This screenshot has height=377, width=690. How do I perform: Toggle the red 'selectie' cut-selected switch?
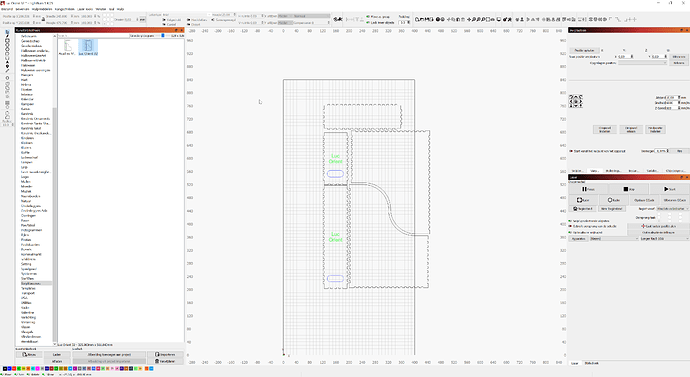(571, 226)
